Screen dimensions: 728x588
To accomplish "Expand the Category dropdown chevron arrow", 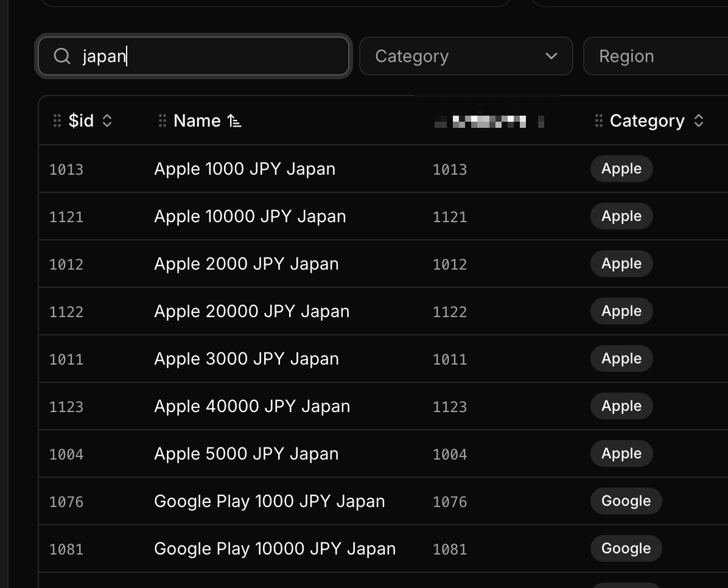I will point(551,56).
